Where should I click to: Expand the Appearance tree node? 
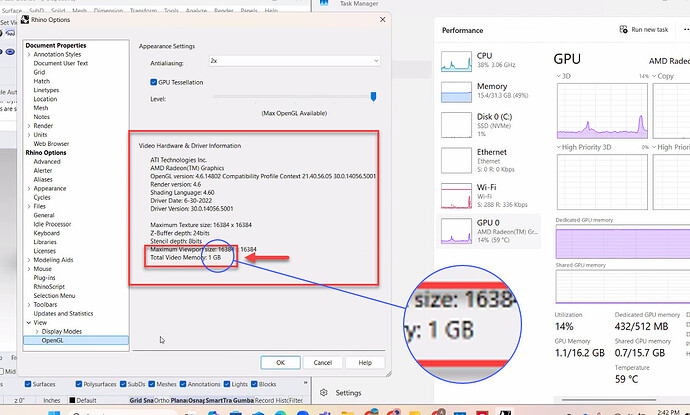click(x=29, y=188)
